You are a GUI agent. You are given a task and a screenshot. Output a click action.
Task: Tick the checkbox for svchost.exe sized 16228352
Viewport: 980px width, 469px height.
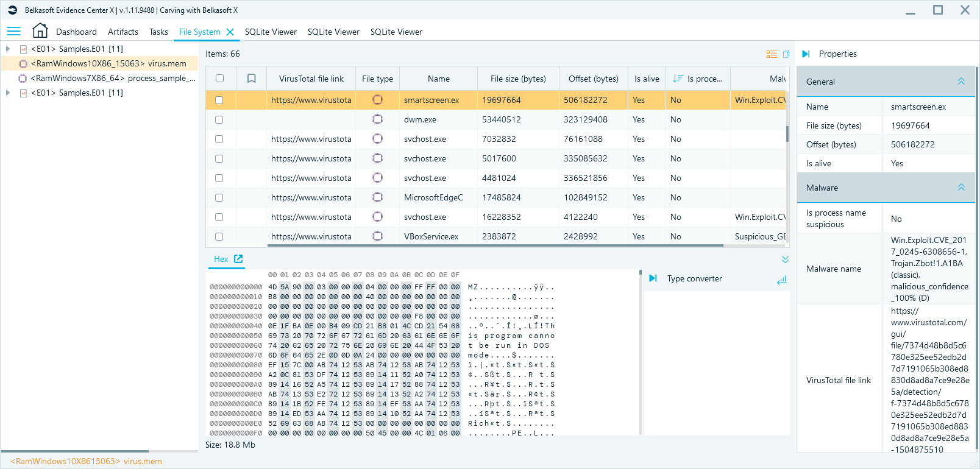coord(219,217)
